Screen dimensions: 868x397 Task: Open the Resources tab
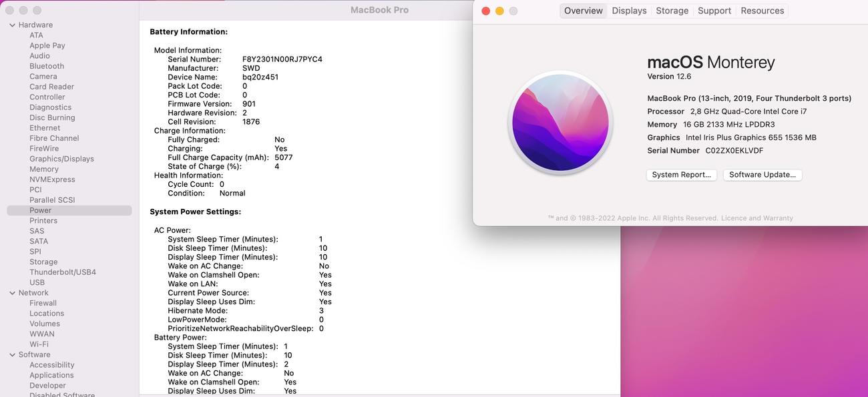pyautogui.click(x=762, y=11)
